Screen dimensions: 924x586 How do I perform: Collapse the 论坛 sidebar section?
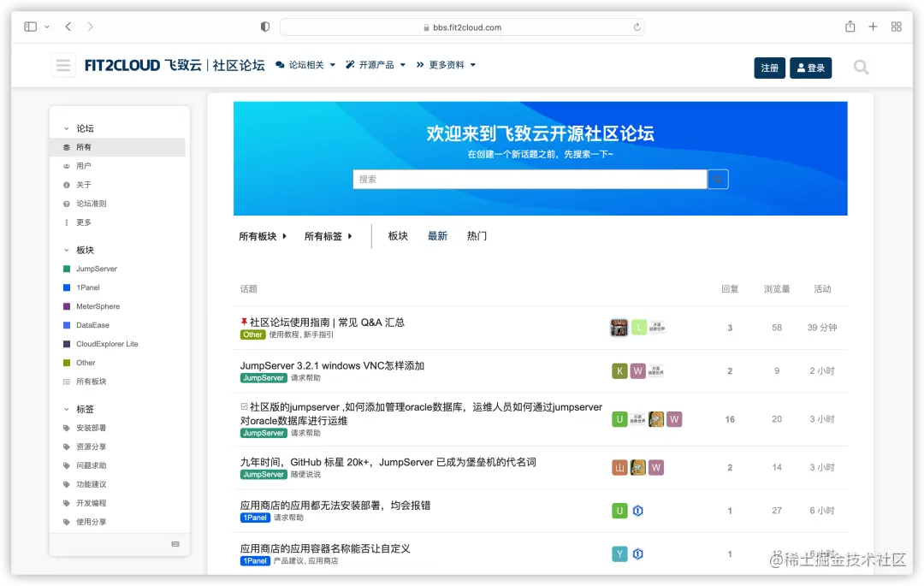pos(67,127)
